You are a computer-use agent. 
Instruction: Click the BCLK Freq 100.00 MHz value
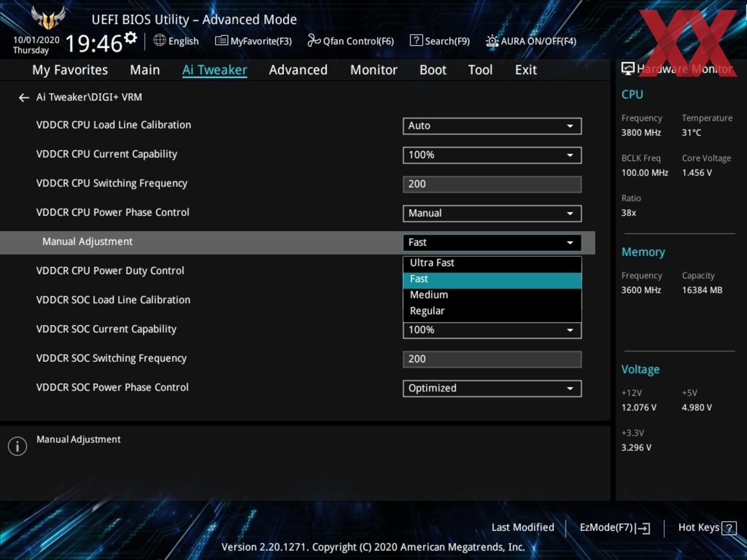coord(645,173)
